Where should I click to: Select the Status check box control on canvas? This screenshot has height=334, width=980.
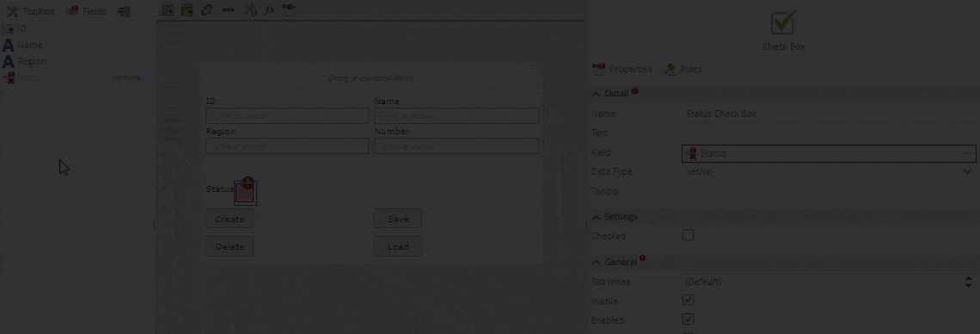click(x=245, y=194)
